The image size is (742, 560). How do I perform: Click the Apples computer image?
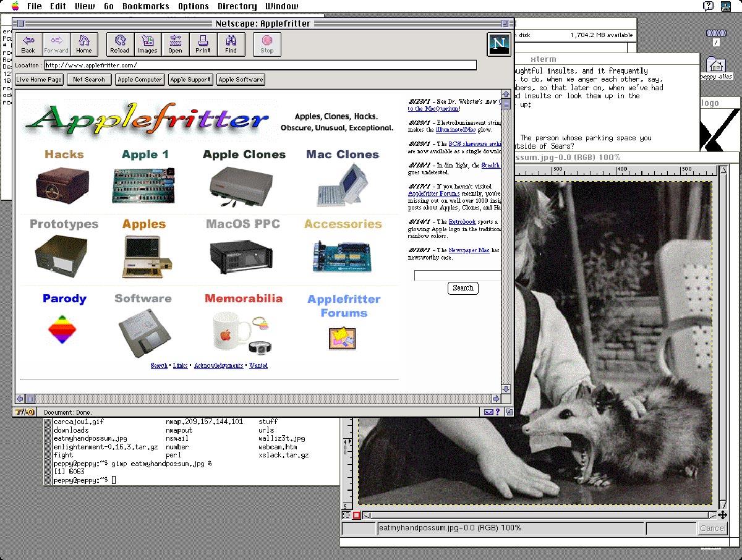click(x=145, y=257)
